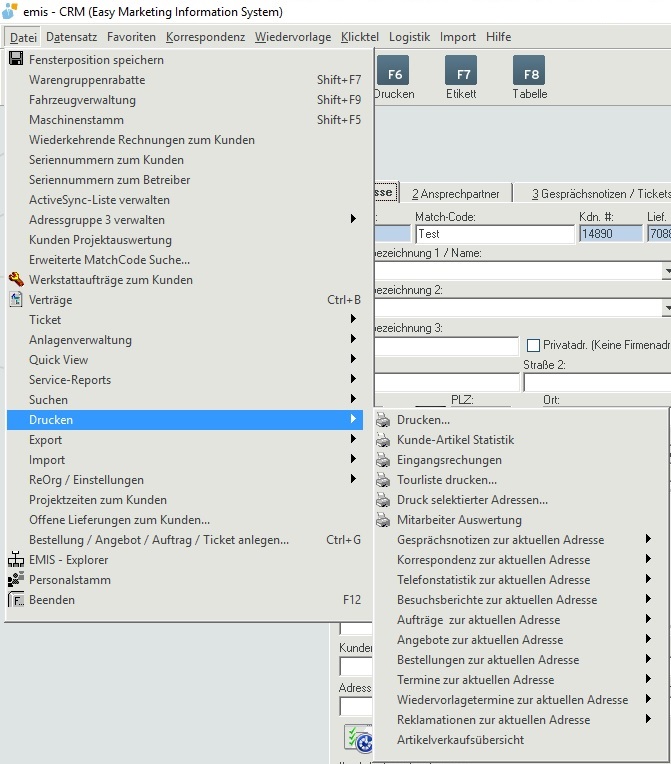Image resolution: width=671 pixels, height=764 pixels.
Task: Expand the Adressgruppe 3 verwalten submenu arrow
Action: (353, 219)
